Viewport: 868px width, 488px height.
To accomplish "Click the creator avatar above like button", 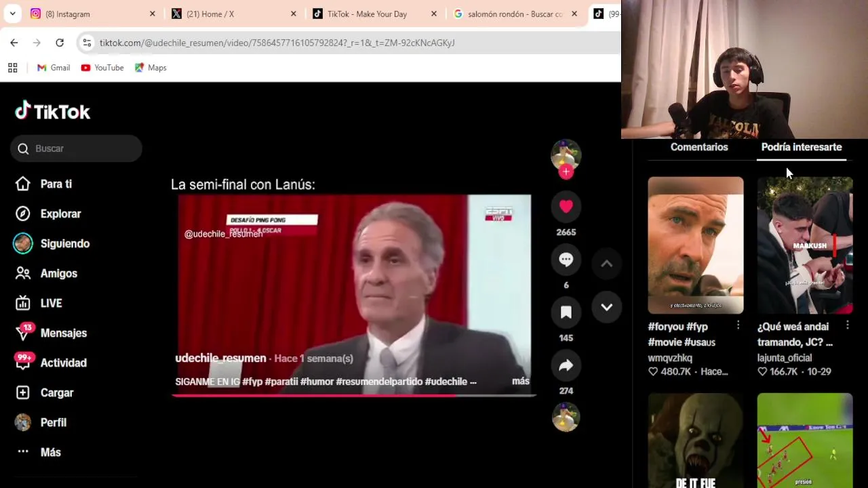I will click(566, 155).
